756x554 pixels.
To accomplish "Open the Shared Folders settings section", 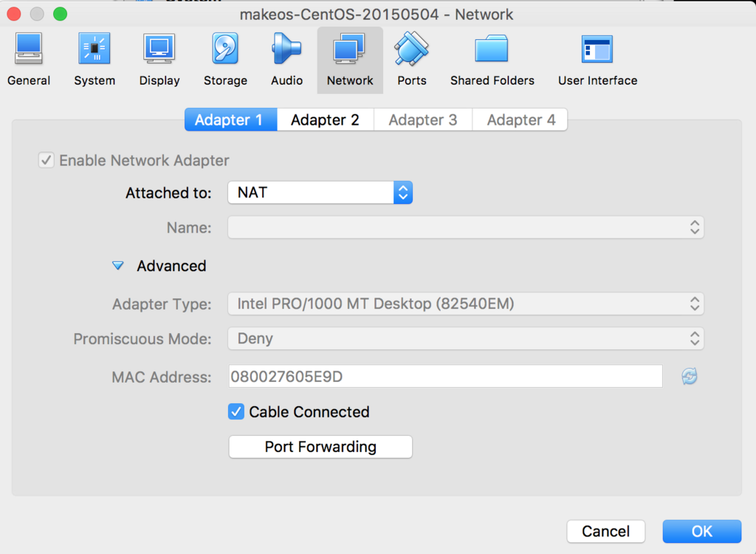I will pos(492,60).
